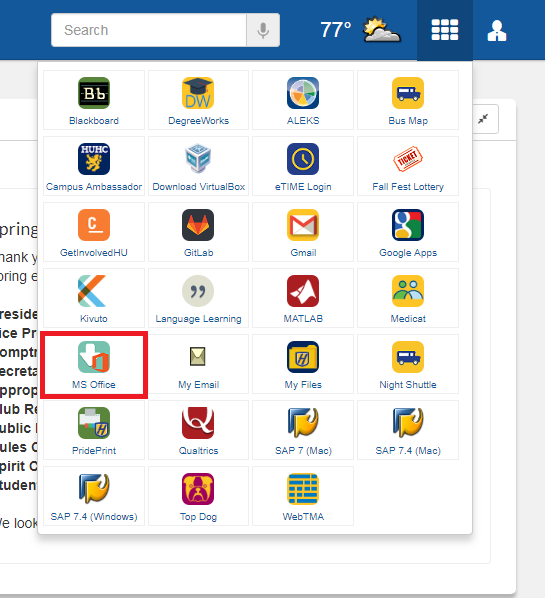Launch PridePrint
Image resolution: width=545 pixels, height=598 pixels.
[x=94, y=430]
